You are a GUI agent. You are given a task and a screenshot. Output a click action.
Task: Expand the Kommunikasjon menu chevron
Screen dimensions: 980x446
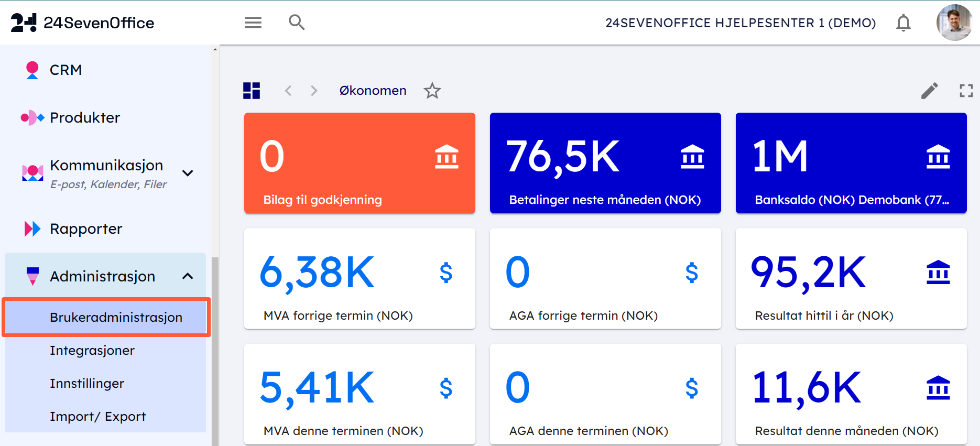(x=188, y=173)
